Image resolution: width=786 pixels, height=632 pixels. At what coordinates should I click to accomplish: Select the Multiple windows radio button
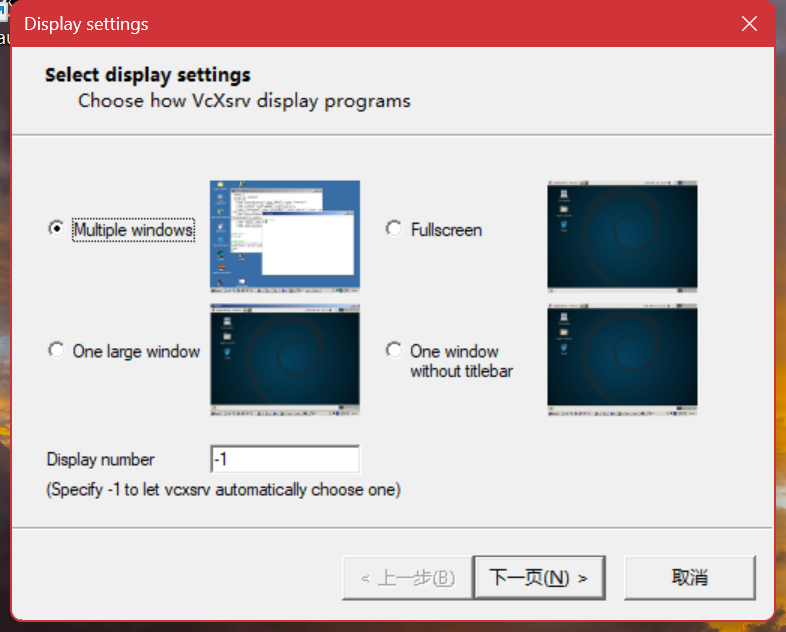point(57,229)
